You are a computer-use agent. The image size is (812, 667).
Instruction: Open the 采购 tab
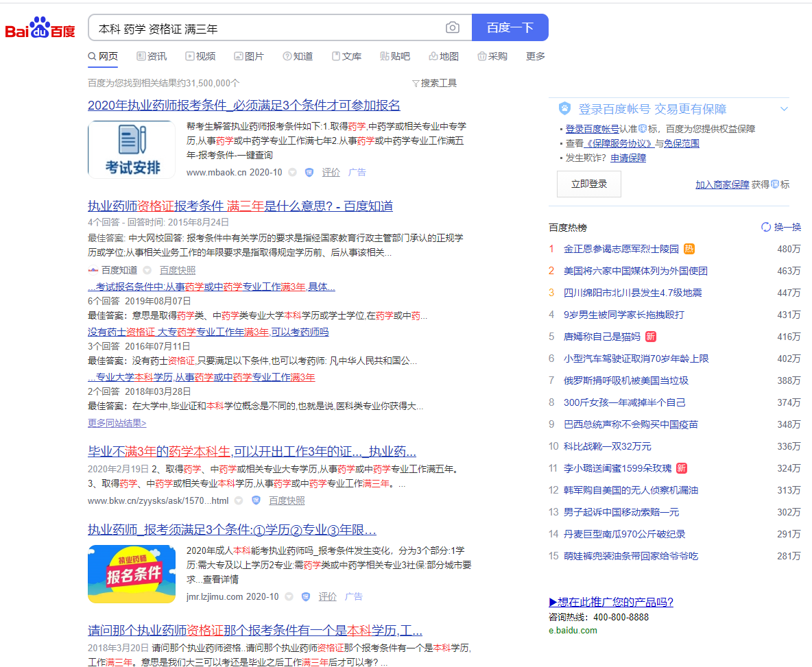tap(492, 56)
